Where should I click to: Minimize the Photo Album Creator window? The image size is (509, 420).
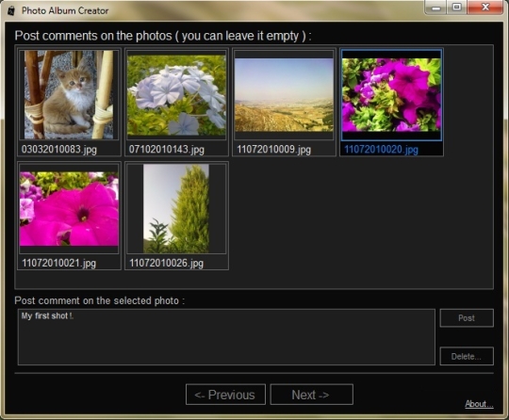435,8
